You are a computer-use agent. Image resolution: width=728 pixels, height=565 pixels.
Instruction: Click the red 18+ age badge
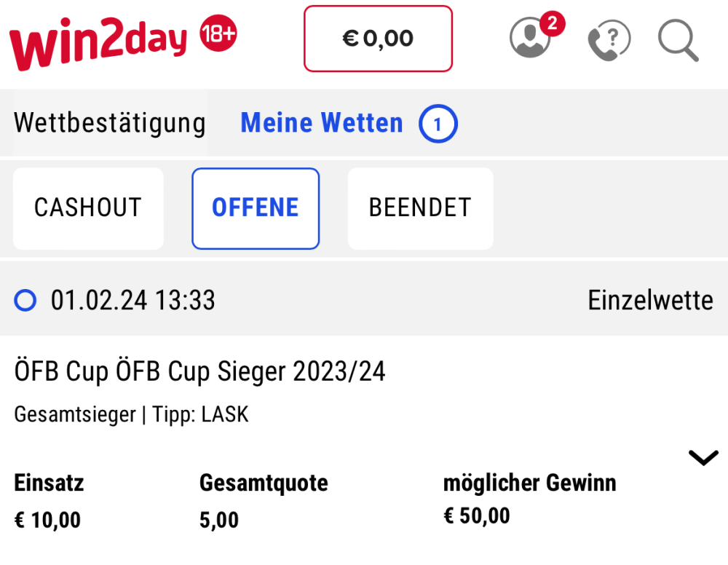pos(218,33)
